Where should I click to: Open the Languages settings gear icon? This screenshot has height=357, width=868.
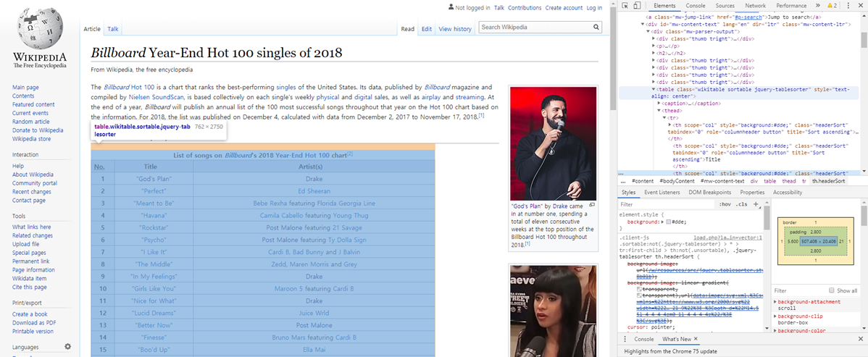[x=67, y=346]
